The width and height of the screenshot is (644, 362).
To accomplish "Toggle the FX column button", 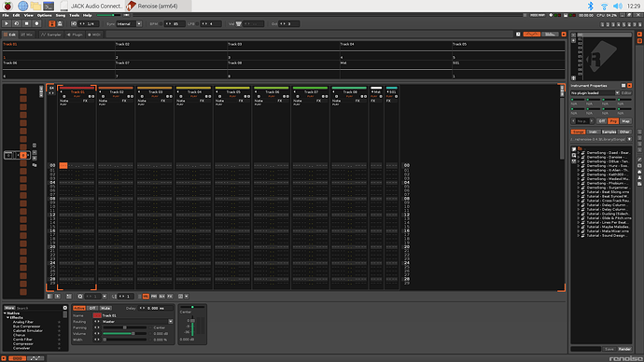I will pyautogui.click(x=170, y=297).
